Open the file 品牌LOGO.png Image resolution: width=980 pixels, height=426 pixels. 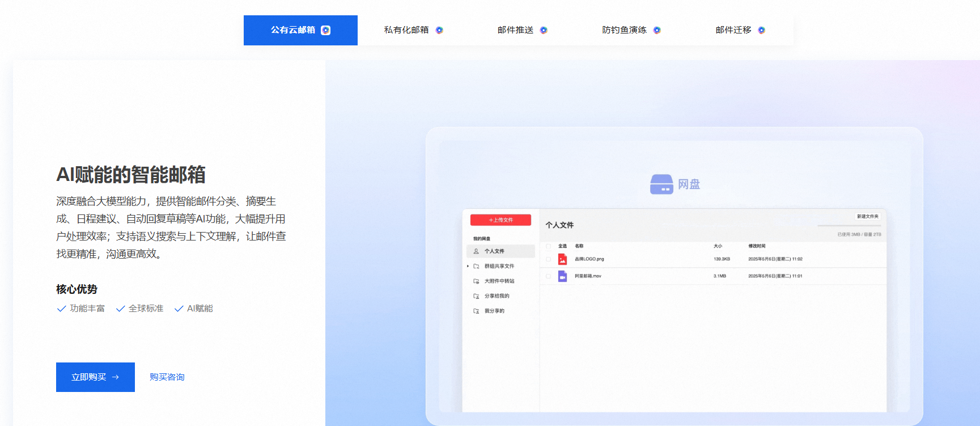click(589, 259)
